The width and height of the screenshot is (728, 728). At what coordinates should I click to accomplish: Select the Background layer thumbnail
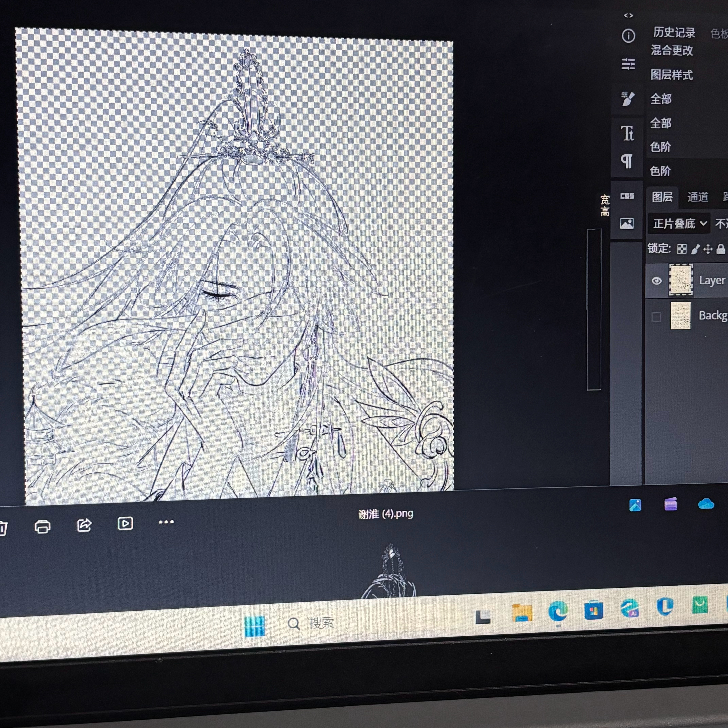(681, 315)
